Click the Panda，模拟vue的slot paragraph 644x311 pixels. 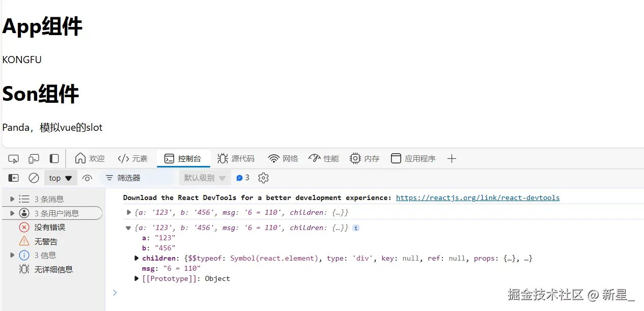(x=52, y=127)
